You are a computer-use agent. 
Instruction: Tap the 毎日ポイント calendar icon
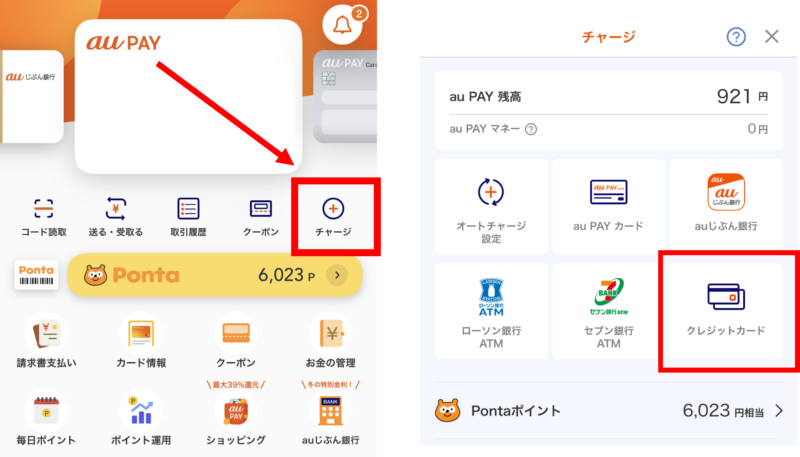(x=47, y=410)
